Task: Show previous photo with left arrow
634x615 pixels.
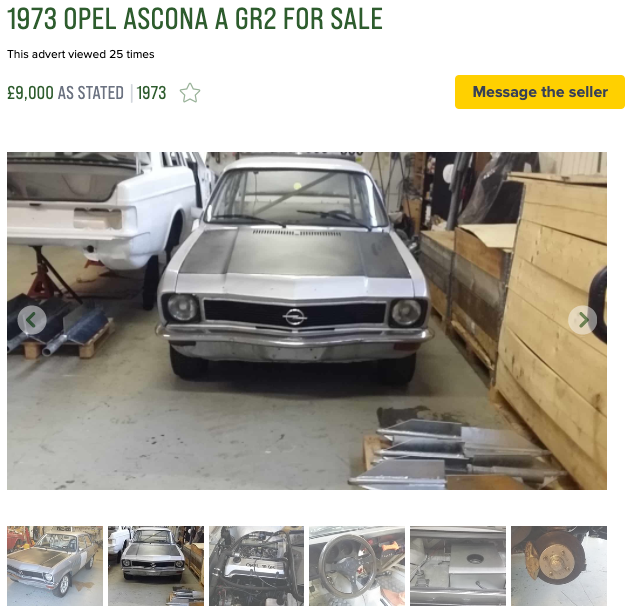Action: 32,320
